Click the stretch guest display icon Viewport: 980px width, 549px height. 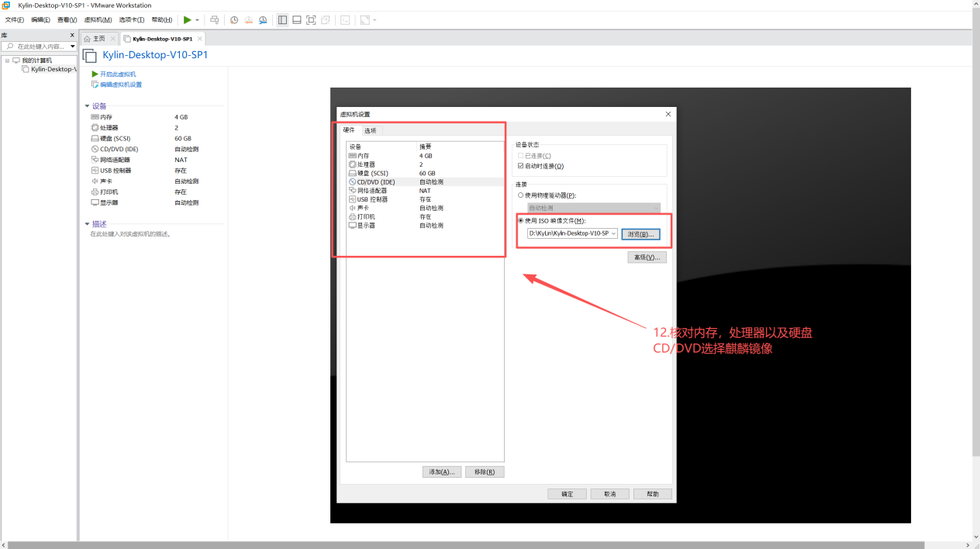[365, 19]
